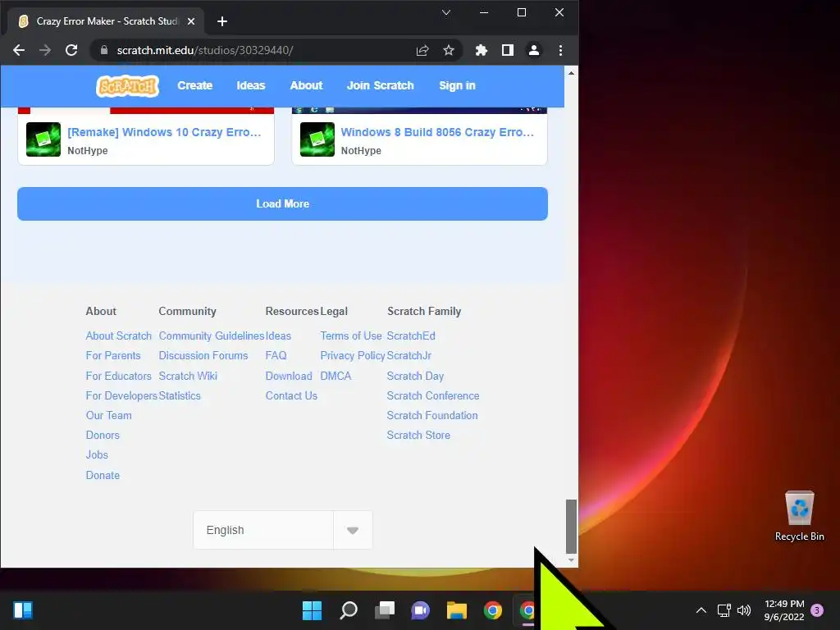Open the Donate footer link
This screenshot has height=630, width=840.
(103, 475)
